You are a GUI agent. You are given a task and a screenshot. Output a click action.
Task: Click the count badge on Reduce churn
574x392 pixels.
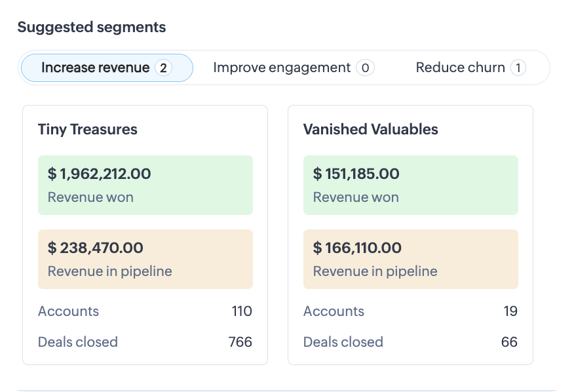(x=518, y=68)
